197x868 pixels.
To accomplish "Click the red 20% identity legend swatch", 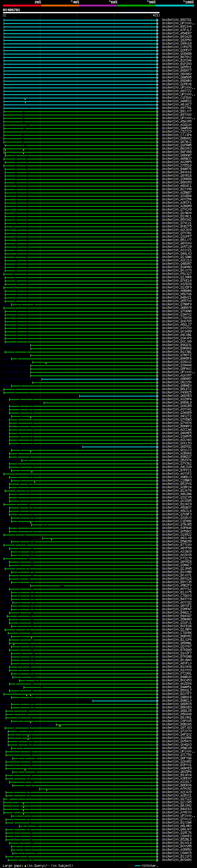I will 22,6.
